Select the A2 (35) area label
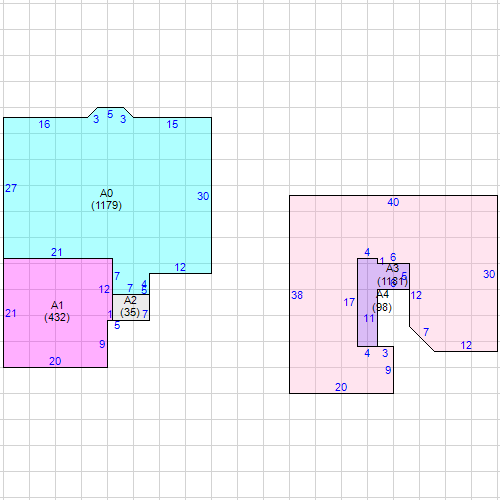The height and width of the screenshot is (500, 500). 130,307
